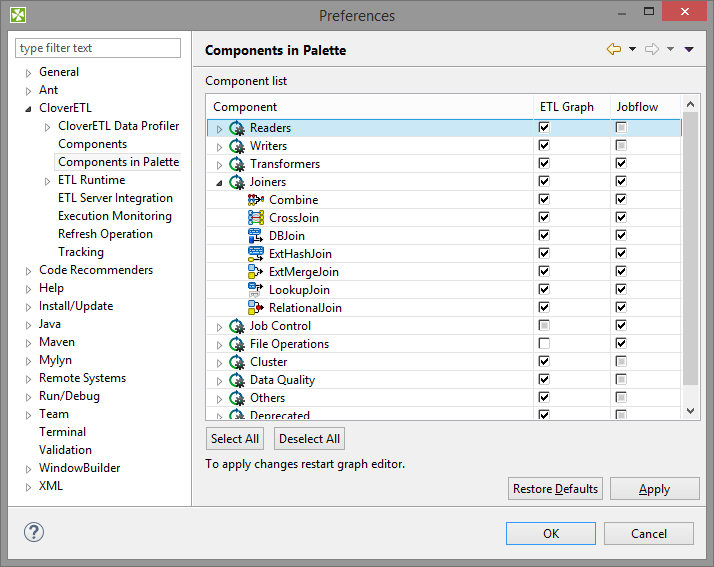The image size is (714, 567).
Task: Click the LookupJoin component icon
Action: pos(255,290)
